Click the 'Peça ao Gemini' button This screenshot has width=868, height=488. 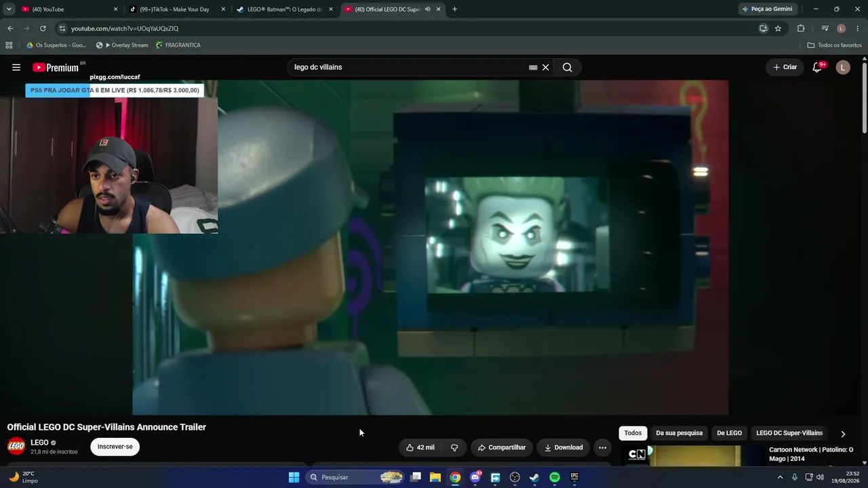coord(767,9)
